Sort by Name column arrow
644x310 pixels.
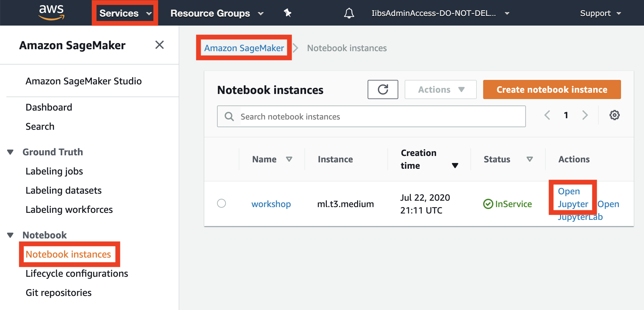coord(289,159)
